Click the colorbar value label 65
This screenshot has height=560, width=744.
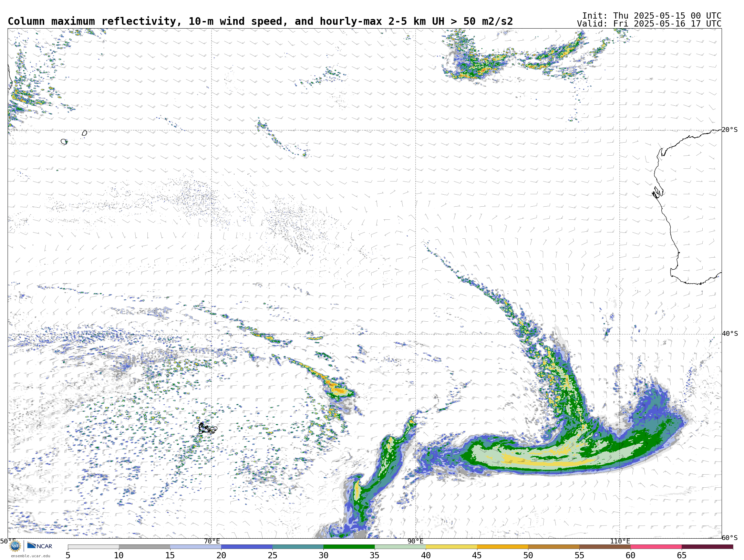click(682, 555)
